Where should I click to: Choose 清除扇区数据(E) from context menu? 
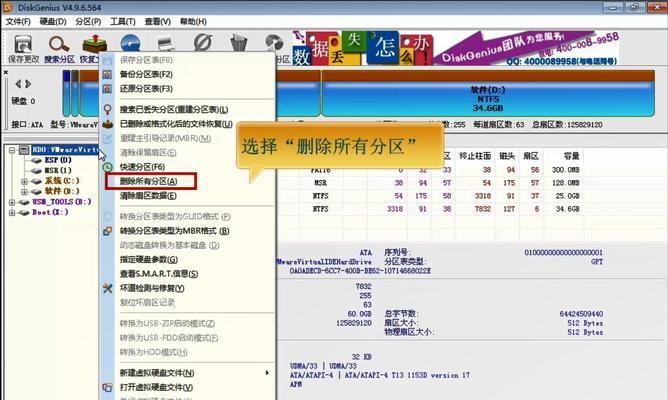(148, 196)
